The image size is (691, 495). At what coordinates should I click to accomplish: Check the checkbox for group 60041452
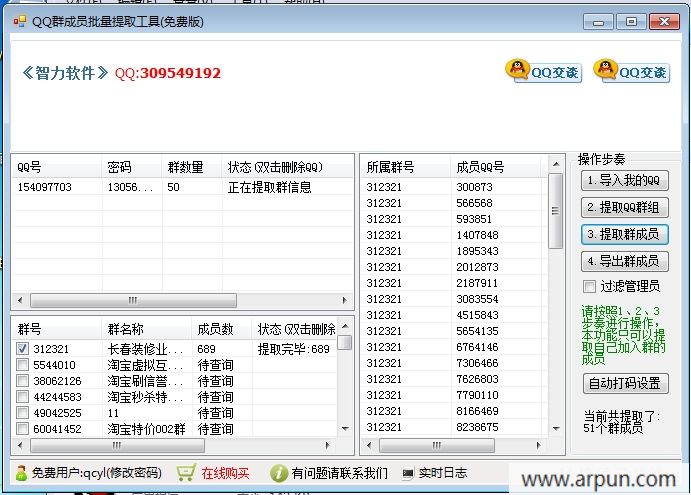point(22,428)
